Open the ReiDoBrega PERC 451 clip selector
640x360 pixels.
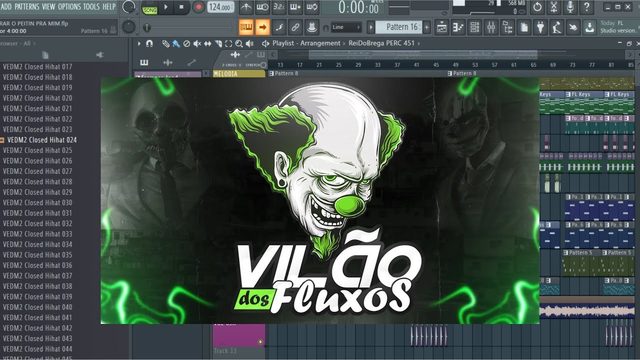pos(381,43)
